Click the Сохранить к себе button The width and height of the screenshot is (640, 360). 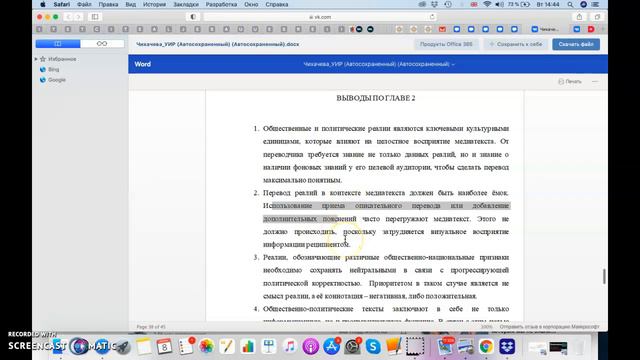pos(516,44)
